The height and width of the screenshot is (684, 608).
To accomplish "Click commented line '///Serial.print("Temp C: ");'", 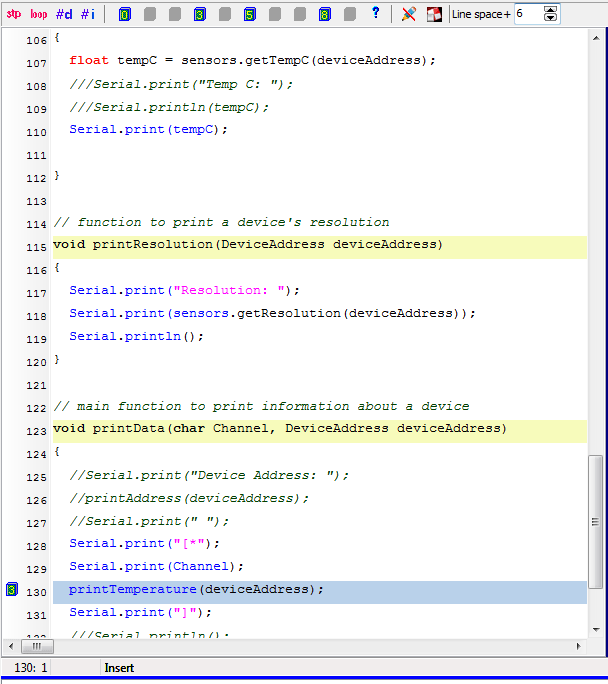I will (x=181, y=84).
